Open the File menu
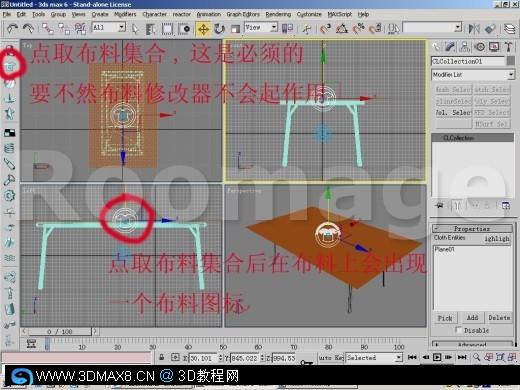This screenshot has width=520, height=390. click(x=7, y=14)
